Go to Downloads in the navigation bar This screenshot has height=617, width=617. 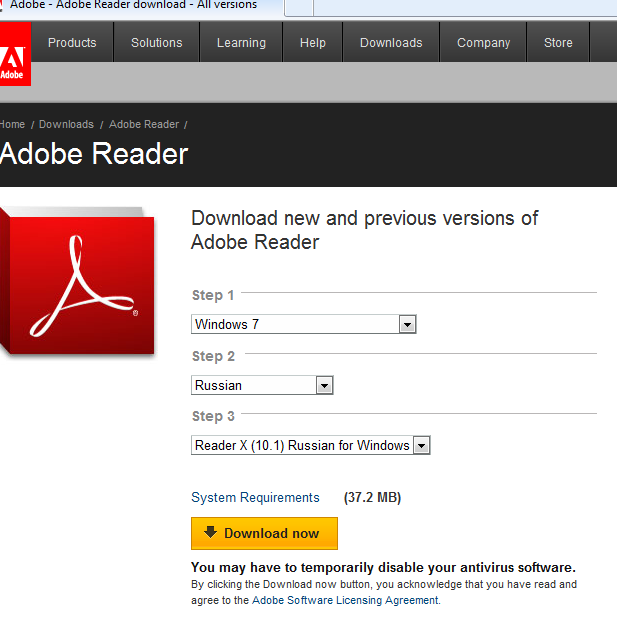click(391, 43)
